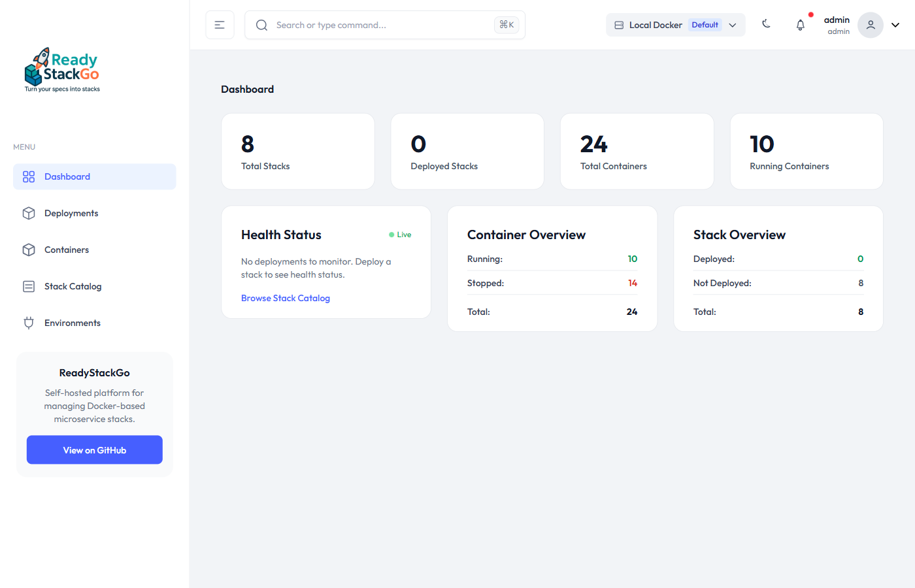
Task: Open Deployments from the sidebar icon
Action: coord(28,213)
